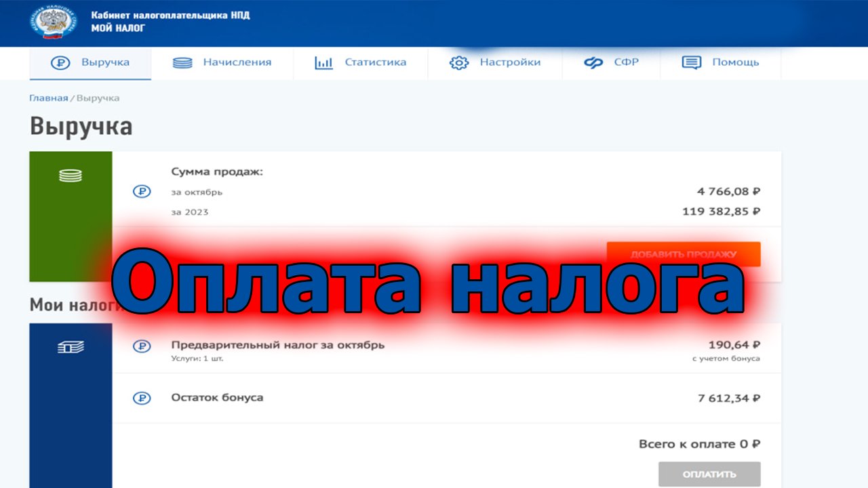The height and width of the screenshot is (488, 868).
Task: Click Кабинет налогоплательщика НПД header text
Action: coord(170,15)
